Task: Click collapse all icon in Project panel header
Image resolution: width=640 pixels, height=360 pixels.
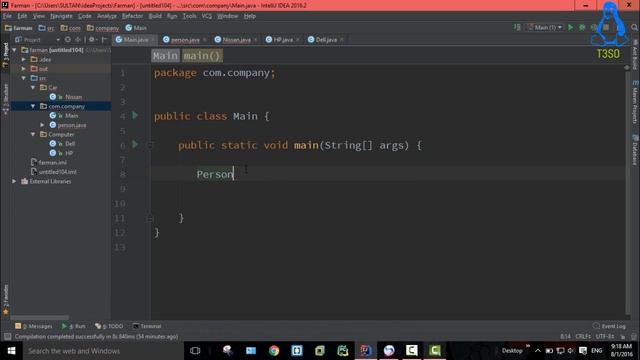Action: 78,40
